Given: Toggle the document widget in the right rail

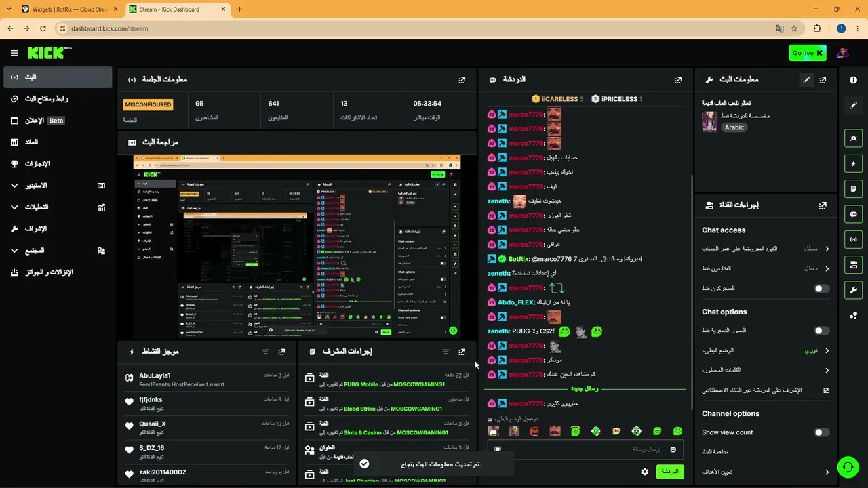Looking at the screenshot, I should pyautogui.click(x=853, y=188).
